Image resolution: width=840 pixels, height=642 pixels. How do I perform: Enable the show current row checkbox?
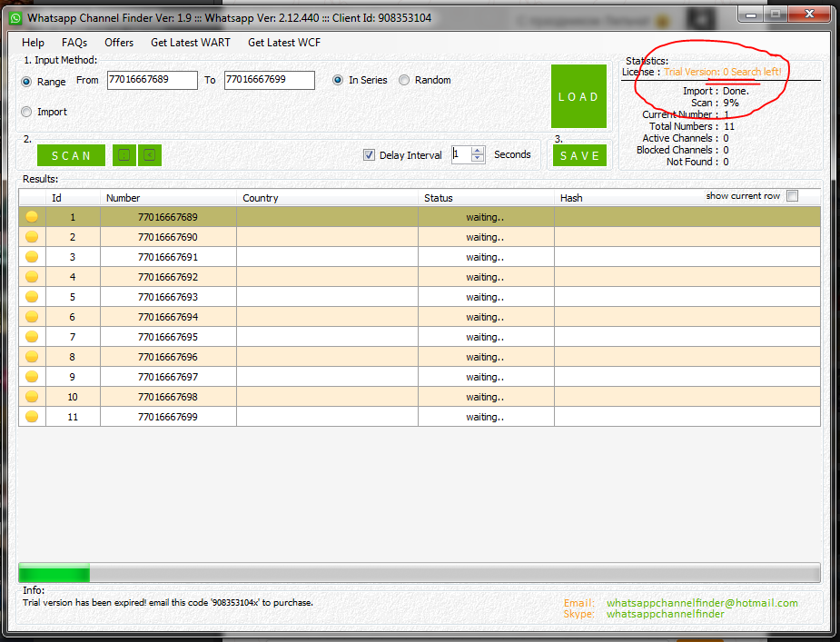[x=792, y=195]
